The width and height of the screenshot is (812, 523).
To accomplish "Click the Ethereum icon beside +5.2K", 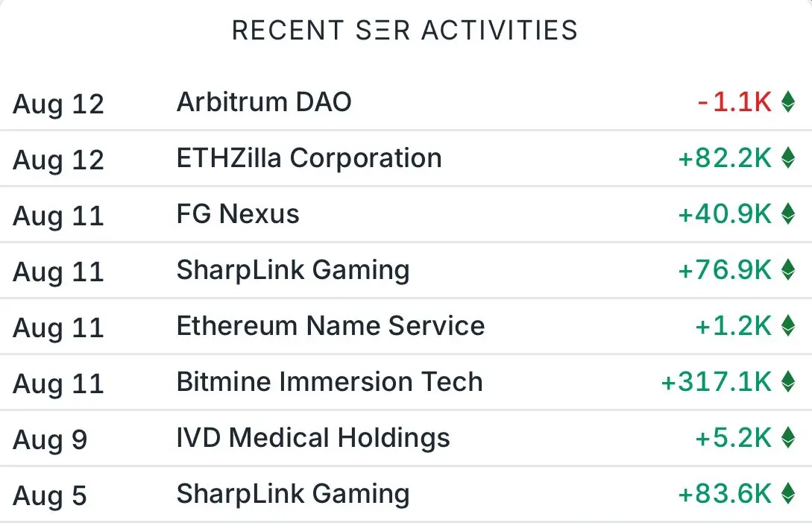I will click(787, 437).
